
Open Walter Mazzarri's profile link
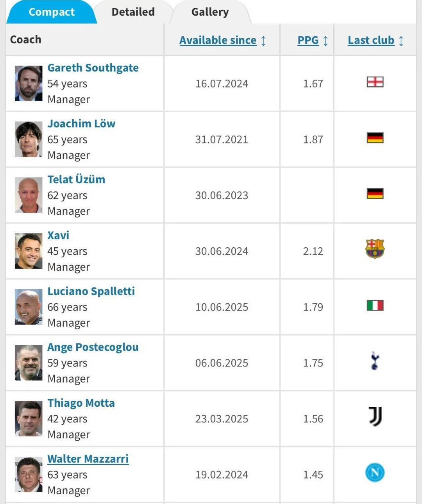tap(88, 459)
